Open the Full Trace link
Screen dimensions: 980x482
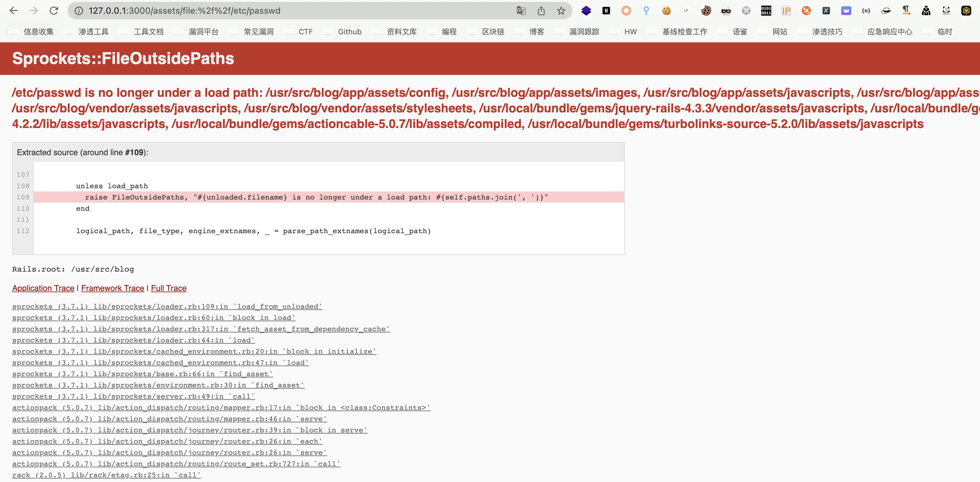click(x=169, y=288)
